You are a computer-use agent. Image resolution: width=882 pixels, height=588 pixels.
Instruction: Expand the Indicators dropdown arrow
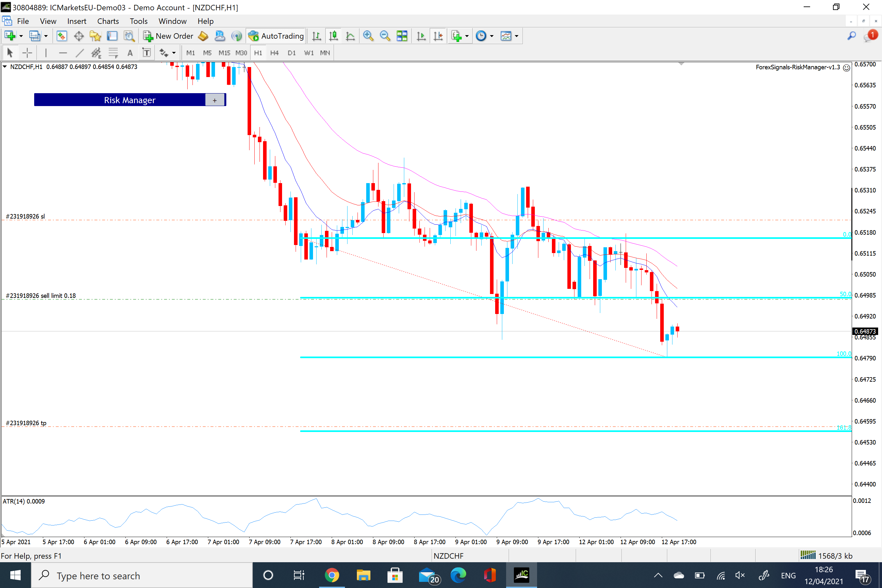pos(467,36)
